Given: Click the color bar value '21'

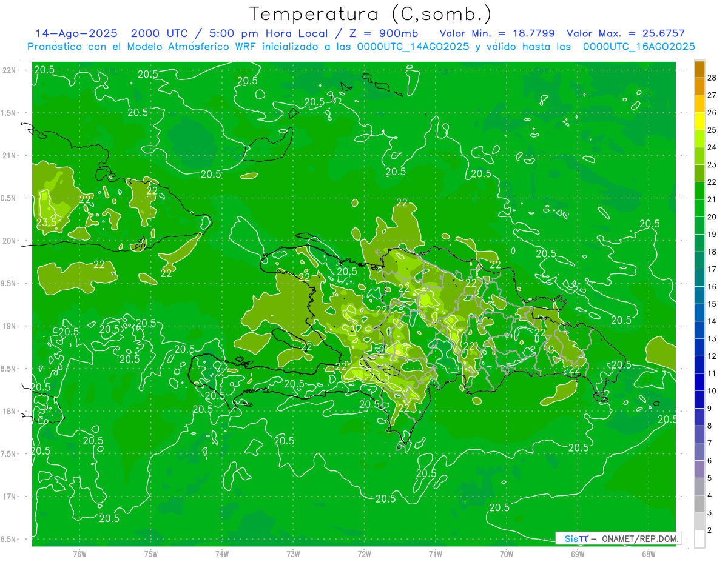Looking at the screenshot, I should [712, 199].
